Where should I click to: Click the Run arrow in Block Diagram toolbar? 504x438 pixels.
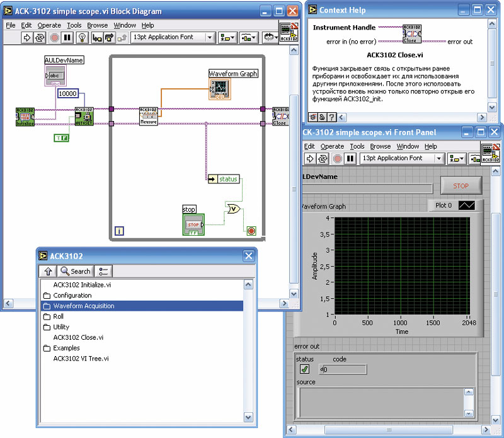[x=27, y=37]
